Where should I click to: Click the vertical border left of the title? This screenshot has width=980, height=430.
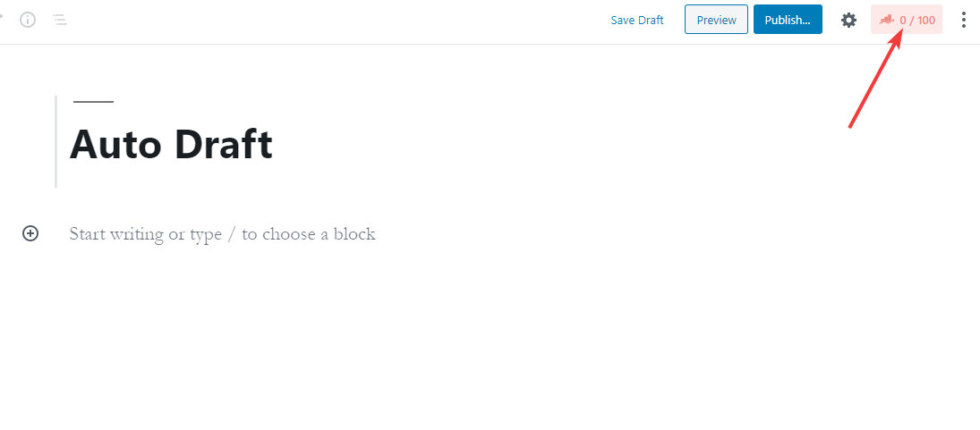click(55, 141)
